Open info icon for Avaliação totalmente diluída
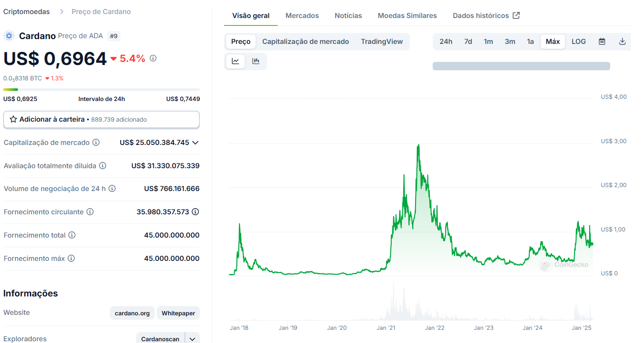Image resolution: width=644 pixels, height=343 pixels. coord(102,166)
